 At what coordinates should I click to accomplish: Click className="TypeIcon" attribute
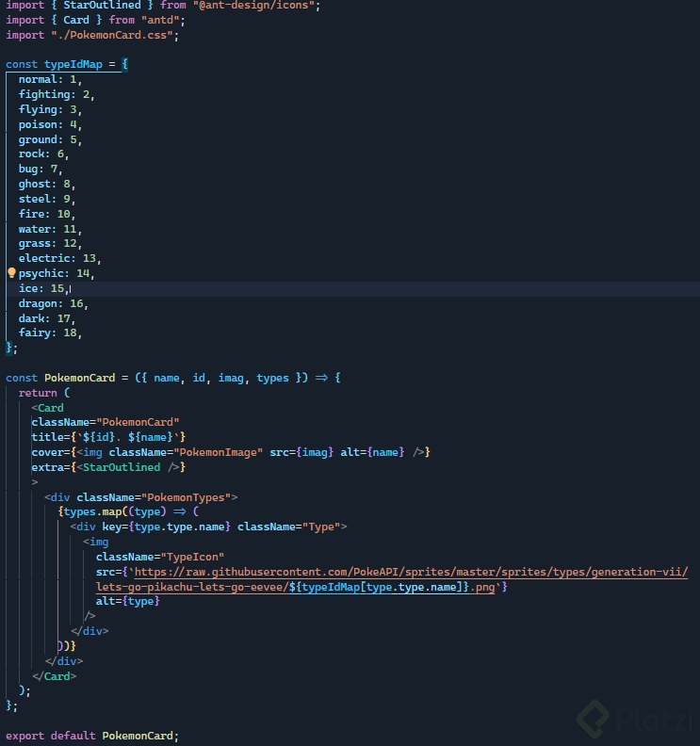click(x=160, y=557)
